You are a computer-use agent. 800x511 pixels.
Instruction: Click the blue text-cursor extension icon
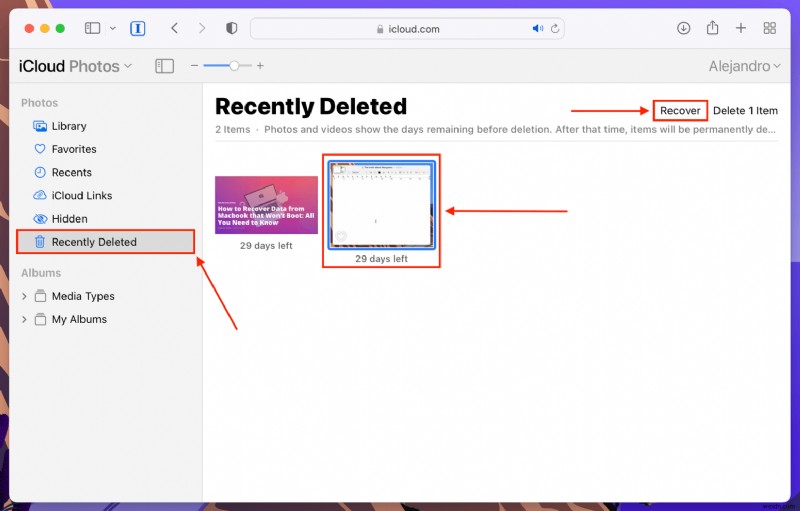coord(137,28)
